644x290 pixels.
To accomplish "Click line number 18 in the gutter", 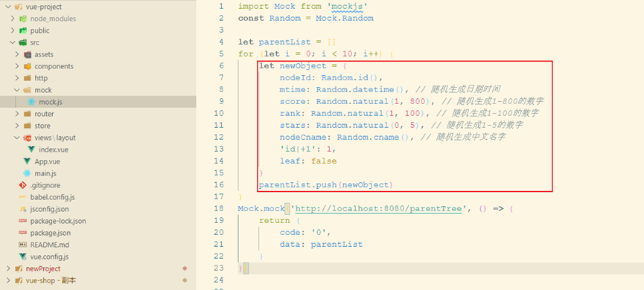I will (219, 209).
